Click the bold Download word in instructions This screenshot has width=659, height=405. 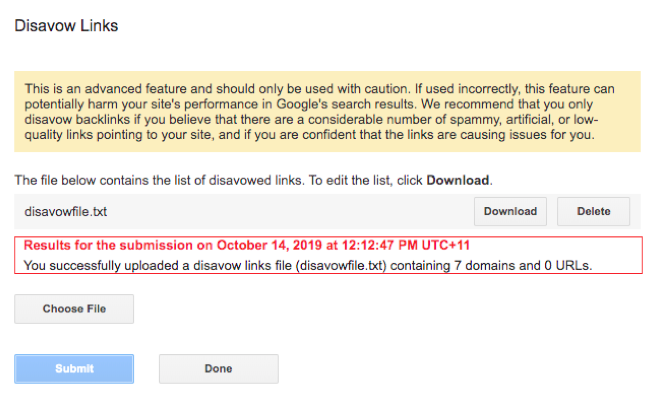(x=458, y=181)
